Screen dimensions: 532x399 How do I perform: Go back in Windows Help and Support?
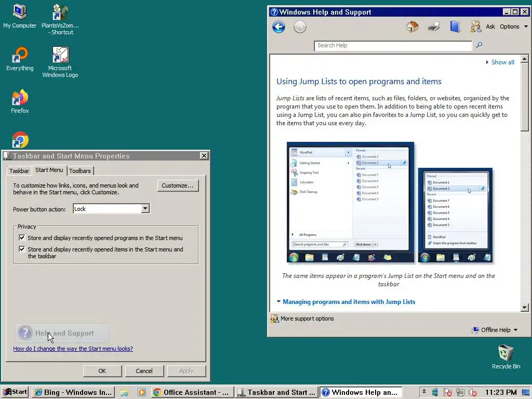click(278, 27)
